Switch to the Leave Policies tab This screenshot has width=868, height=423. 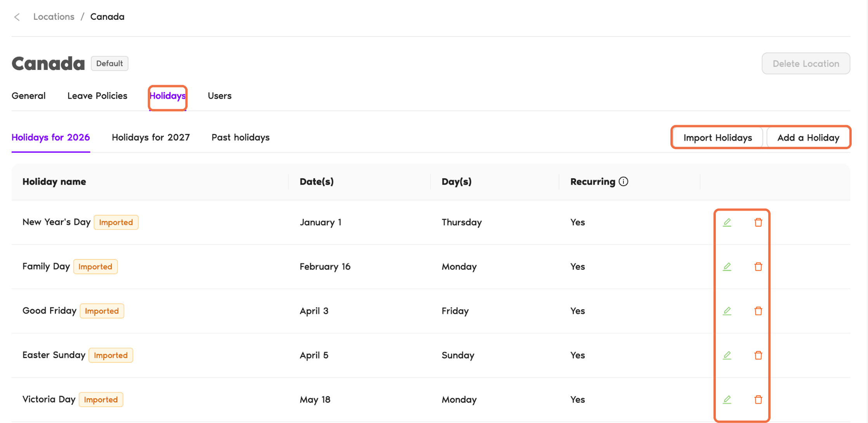[x=97, y=96]
